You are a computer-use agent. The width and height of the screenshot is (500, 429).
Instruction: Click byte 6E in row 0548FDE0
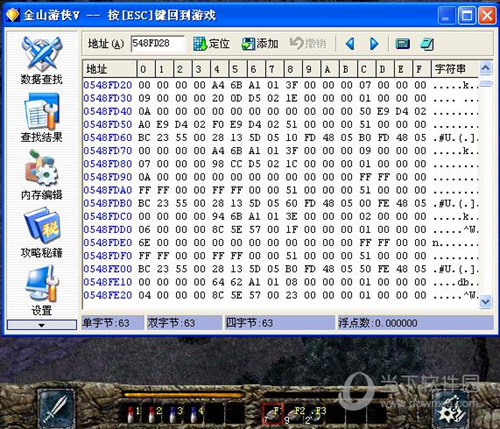[x=144, y=242]
